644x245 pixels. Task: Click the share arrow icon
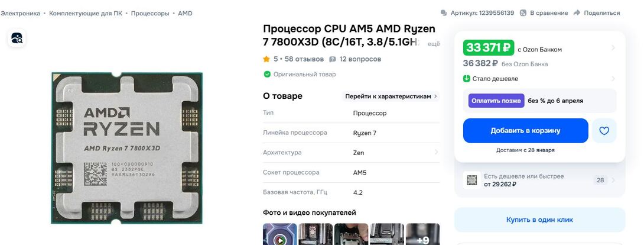tap(577, 13)
